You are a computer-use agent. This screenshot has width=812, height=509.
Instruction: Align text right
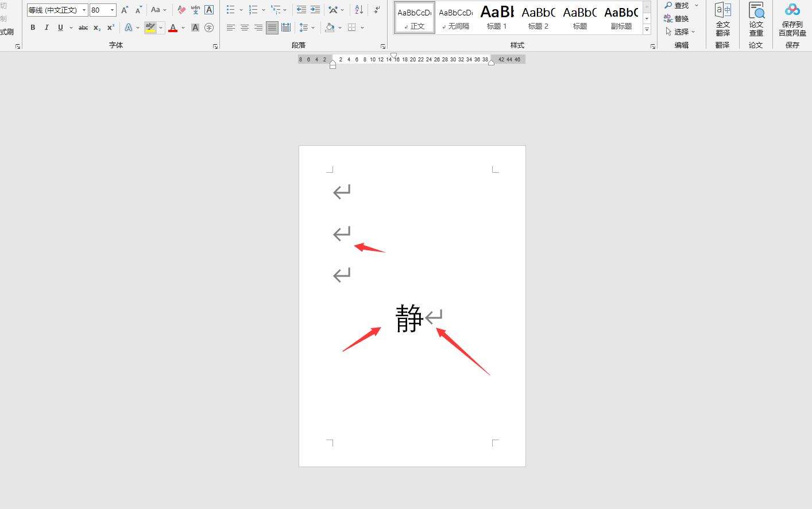click(258, 28)
